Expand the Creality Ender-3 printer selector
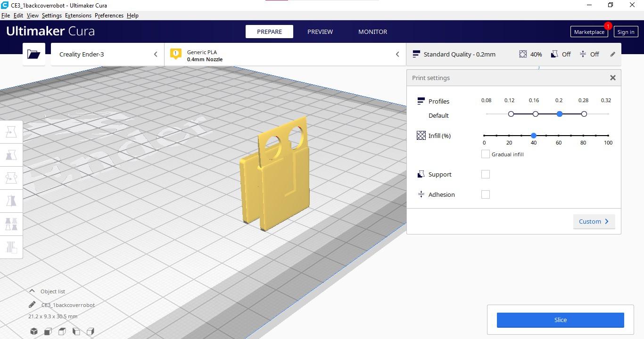Viewport: 644px width, 339px height. click(107, 54)
